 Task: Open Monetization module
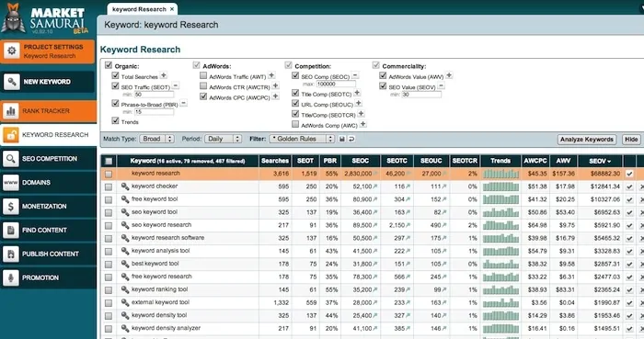coord(49,206)
